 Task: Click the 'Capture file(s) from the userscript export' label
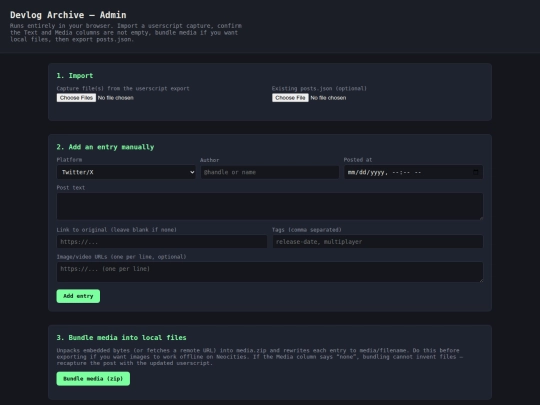click(123, 89)
